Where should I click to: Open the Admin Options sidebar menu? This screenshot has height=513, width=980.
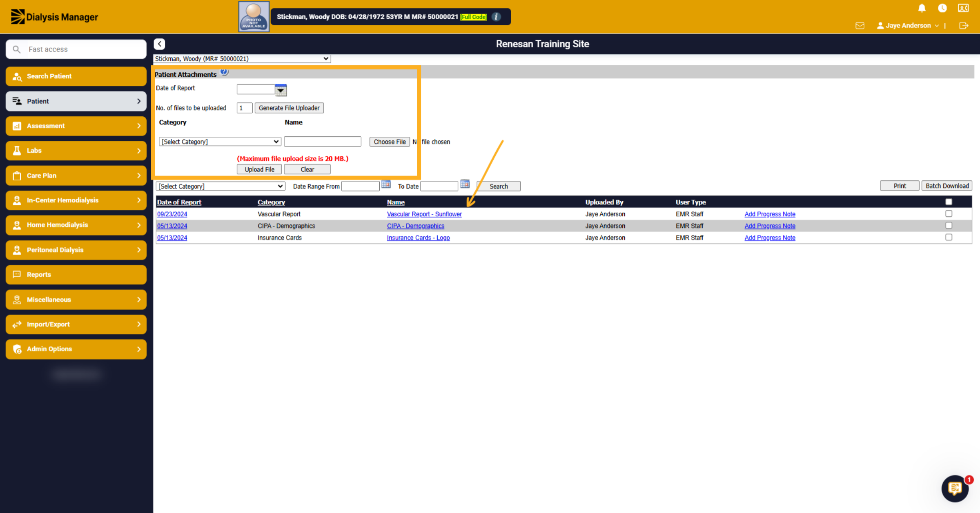[76, 349]
